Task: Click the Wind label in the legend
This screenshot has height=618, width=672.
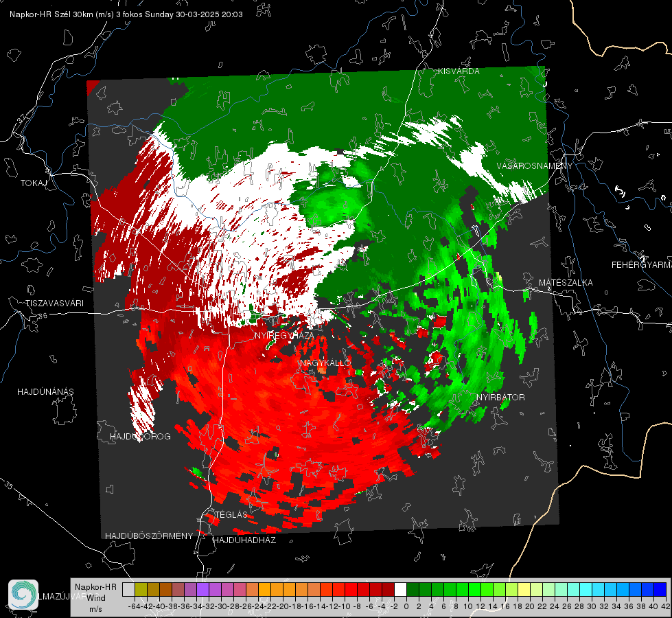Action: (x=96, y=598)
